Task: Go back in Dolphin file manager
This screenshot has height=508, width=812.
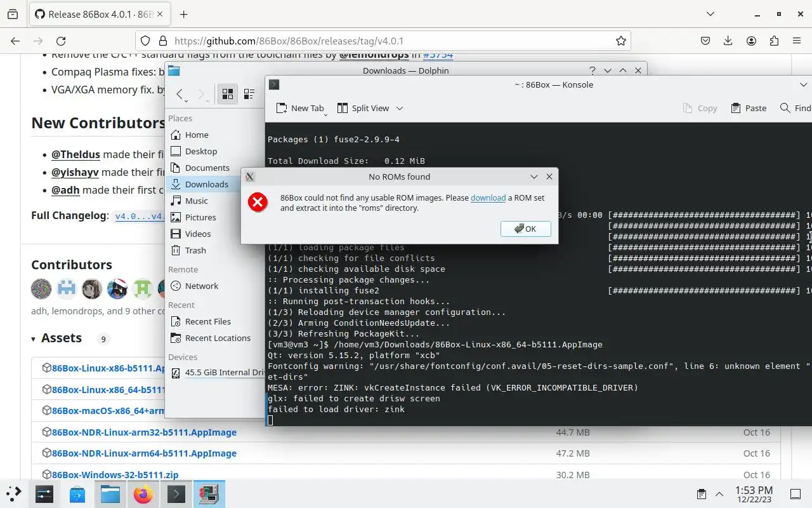Action: [x=180, y=94]
